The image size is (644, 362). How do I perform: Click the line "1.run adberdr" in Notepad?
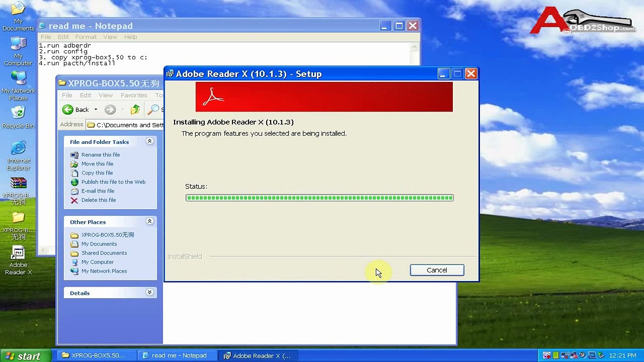click(x=65, y=46)
